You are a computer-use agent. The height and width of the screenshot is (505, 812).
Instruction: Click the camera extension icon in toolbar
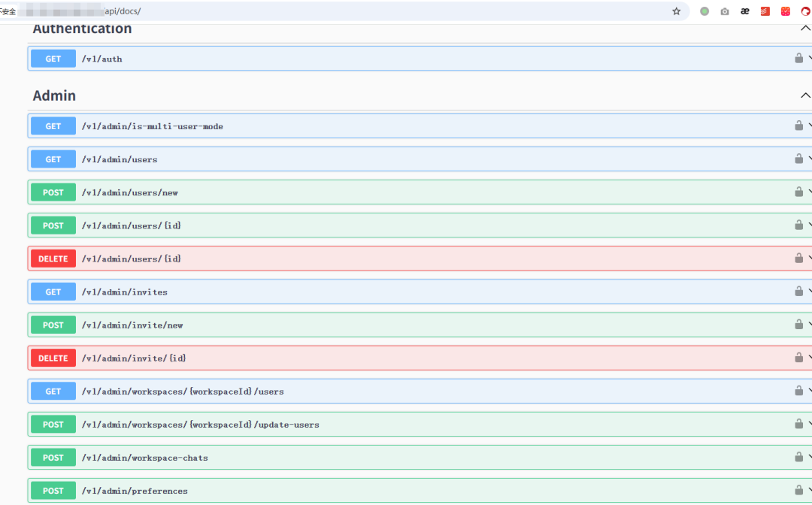pos(725,11)
